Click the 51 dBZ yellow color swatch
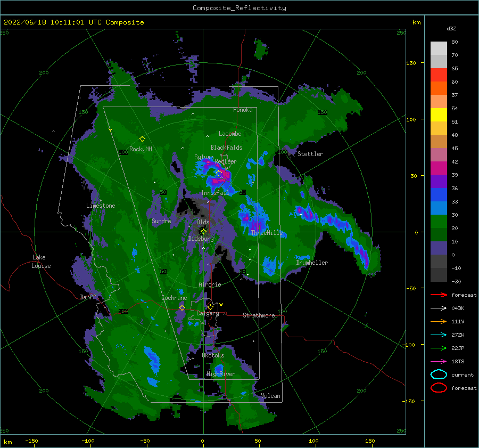479x448 pixels. 439,115
